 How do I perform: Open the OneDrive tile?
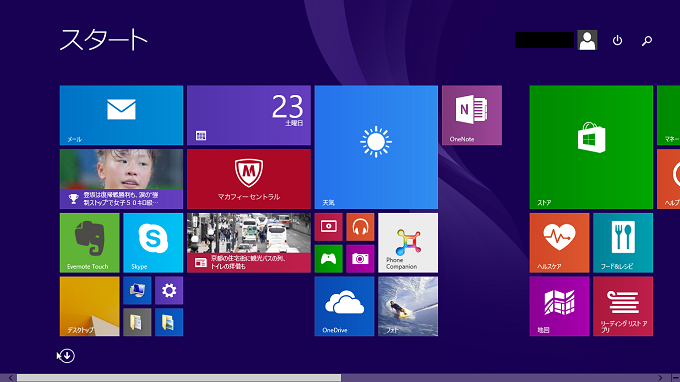[344, 306]
